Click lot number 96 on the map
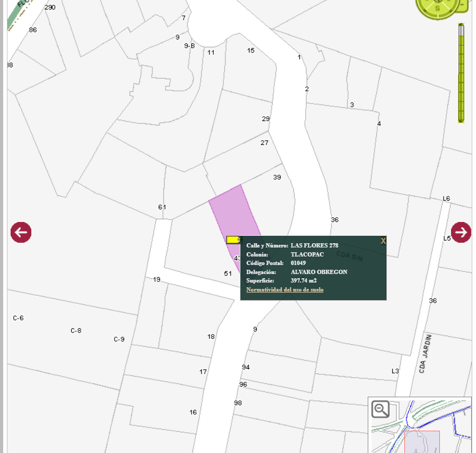The image size is (476, 453). coord(243,384)
